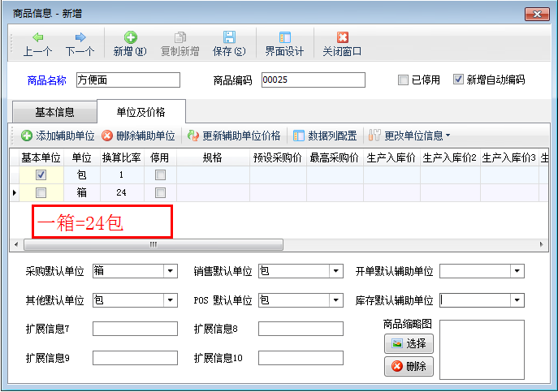Uncheck the 新增自动编码 checkbox
The width and height of the screenshot is (558, 392).
(x=458, y=80)
